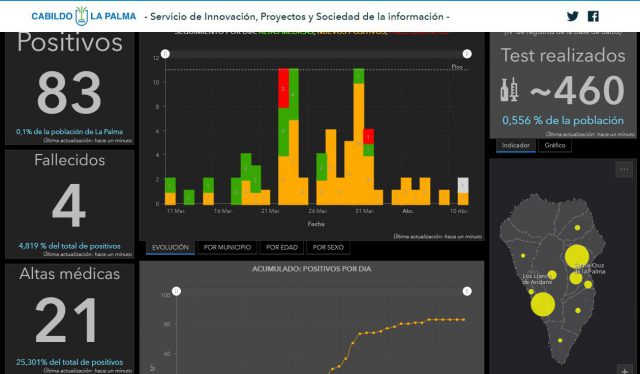This screenshot has height=374, width=640.
Task: Click the ~460 tests value
Action: 577,90
